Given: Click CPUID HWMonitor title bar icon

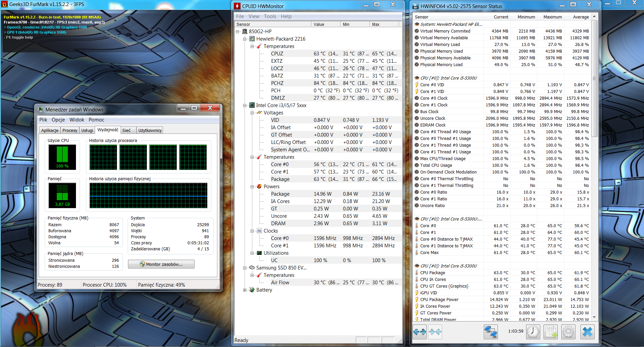Looking at the screenshot, I should coord(237,6).
